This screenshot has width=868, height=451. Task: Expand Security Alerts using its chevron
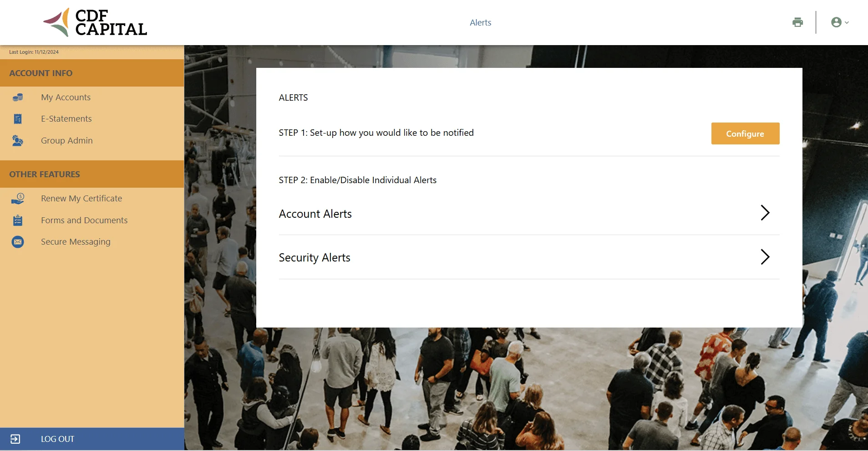[x=765, y=257]
